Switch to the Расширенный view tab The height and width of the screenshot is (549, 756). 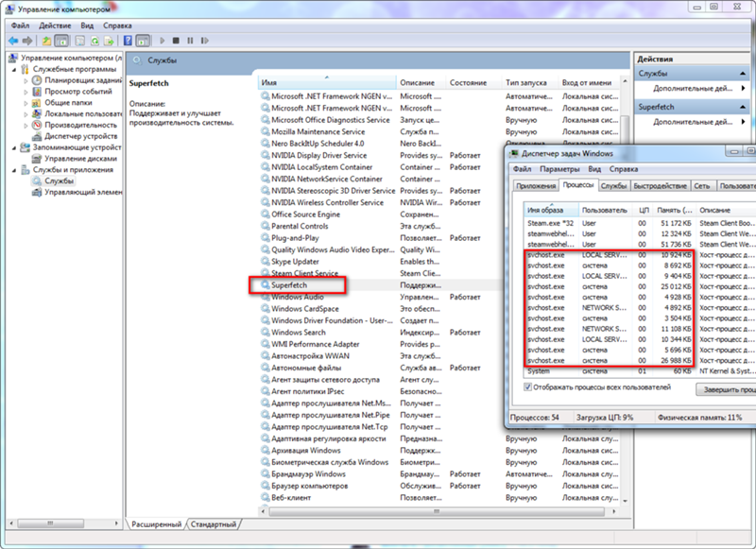coord(156,523)
